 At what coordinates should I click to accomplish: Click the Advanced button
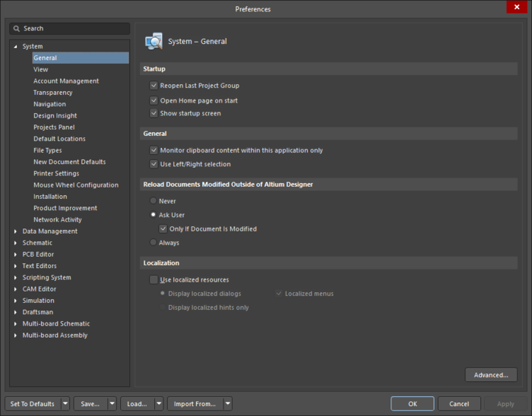[x=490, y=375]
